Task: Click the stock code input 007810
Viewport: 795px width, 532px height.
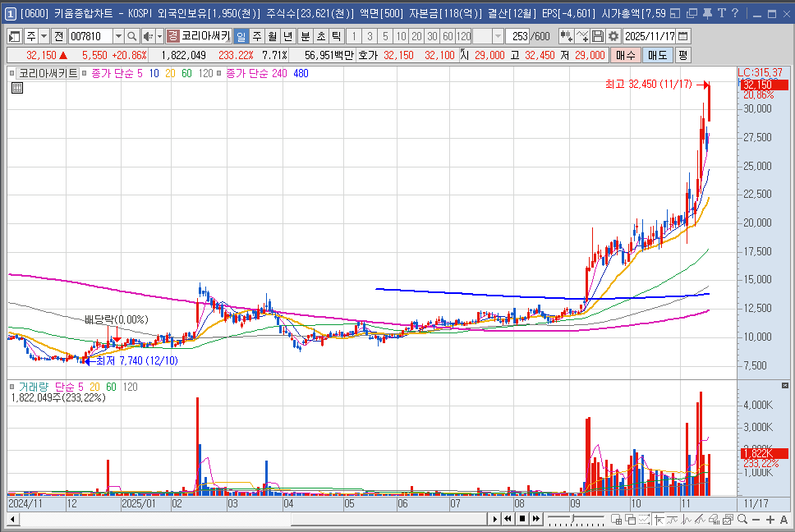Action: coord(91,36)
